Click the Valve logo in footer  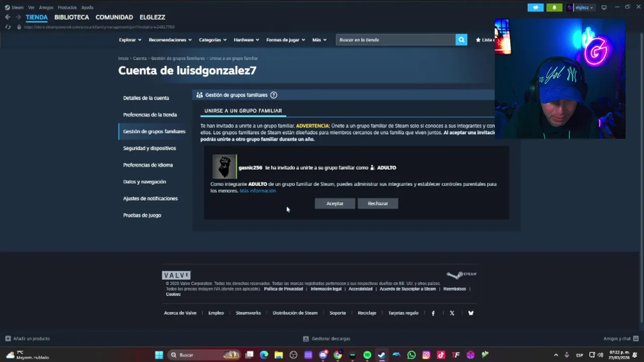tap(176, 275)
